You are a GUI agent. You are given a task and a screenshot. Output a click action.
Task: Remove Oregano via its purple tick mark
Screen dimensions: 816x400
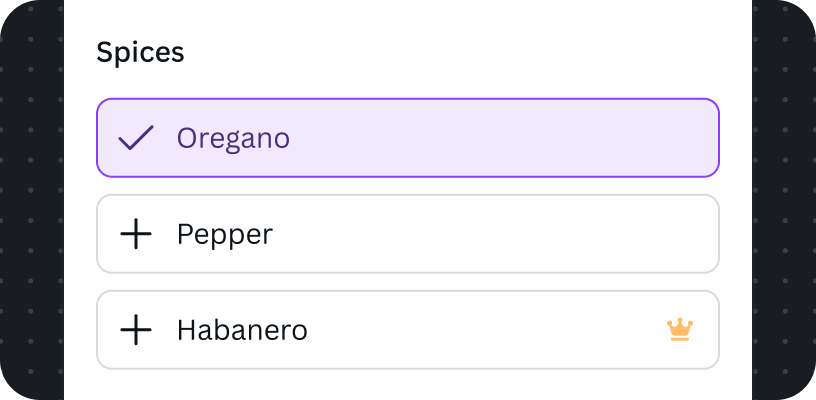click(136, 138)
